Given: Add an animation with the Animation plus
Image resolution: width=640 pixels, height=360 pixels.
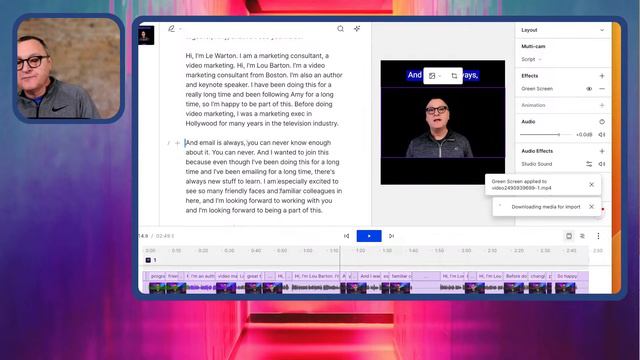Looking at the screenshot, I should tap(602, 105).
